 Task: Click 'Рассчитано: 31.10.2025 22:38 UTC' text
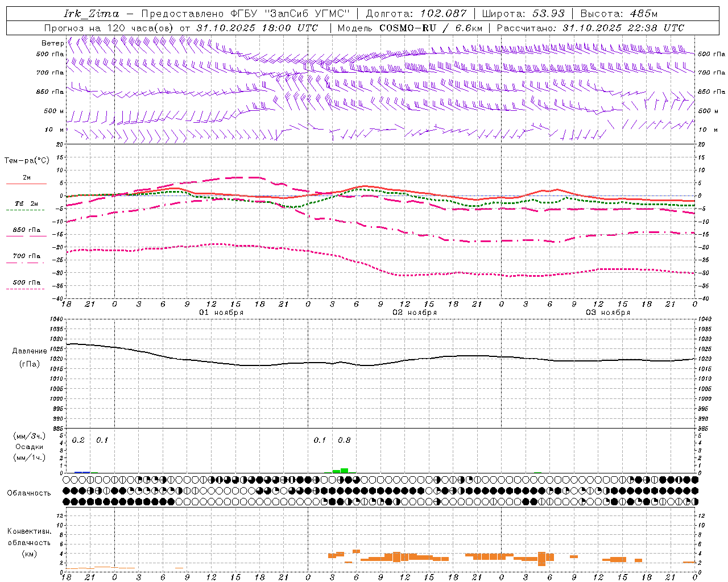click(590, 28)
